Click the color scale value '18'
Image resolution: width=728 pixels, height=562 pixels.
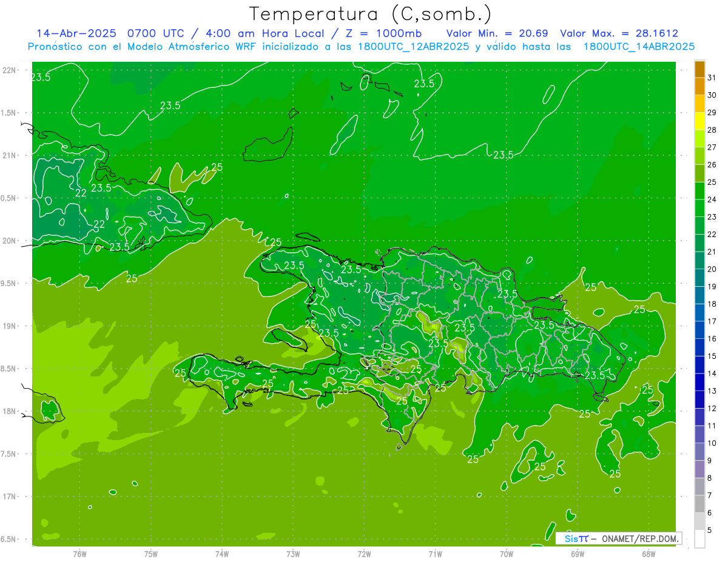[x=712, y=304]
